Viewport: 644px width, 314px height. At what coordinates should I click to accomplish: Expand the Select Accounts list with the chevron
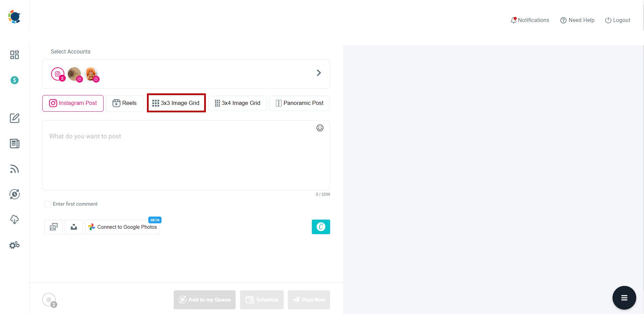tap(318, 73)
